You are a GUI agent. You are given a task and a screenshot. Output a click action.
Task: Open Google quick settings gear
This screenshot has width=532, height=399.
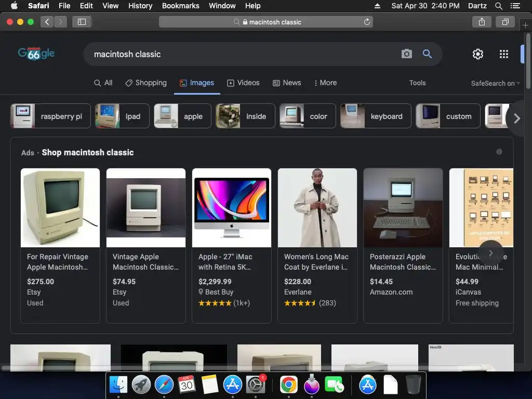(478, 54)
